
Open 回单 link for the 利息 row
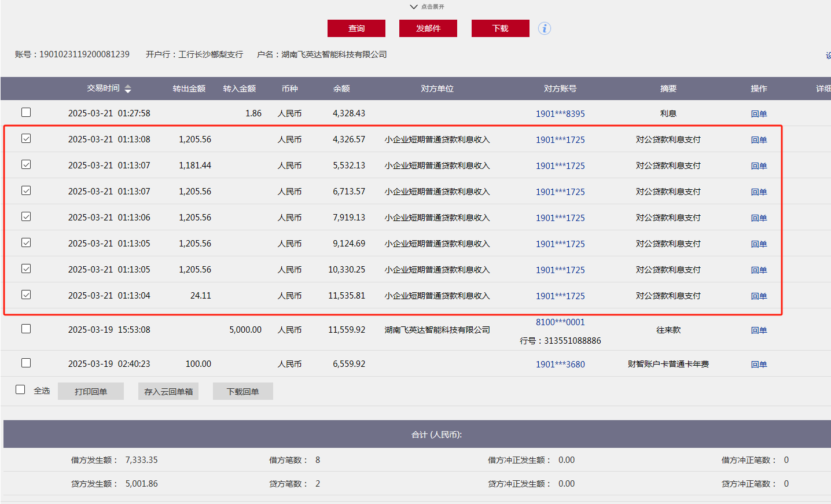click(x=759, y=114)
